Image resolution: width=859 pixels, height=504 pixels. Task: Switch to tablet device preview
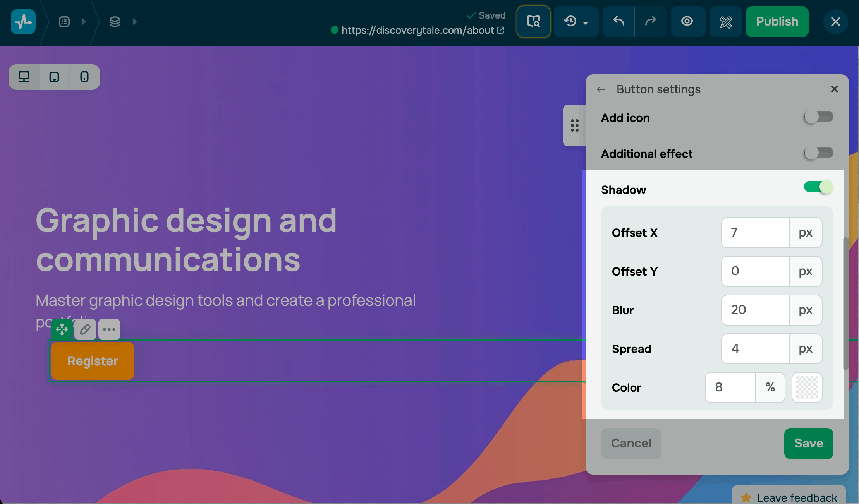click(54, 77)
